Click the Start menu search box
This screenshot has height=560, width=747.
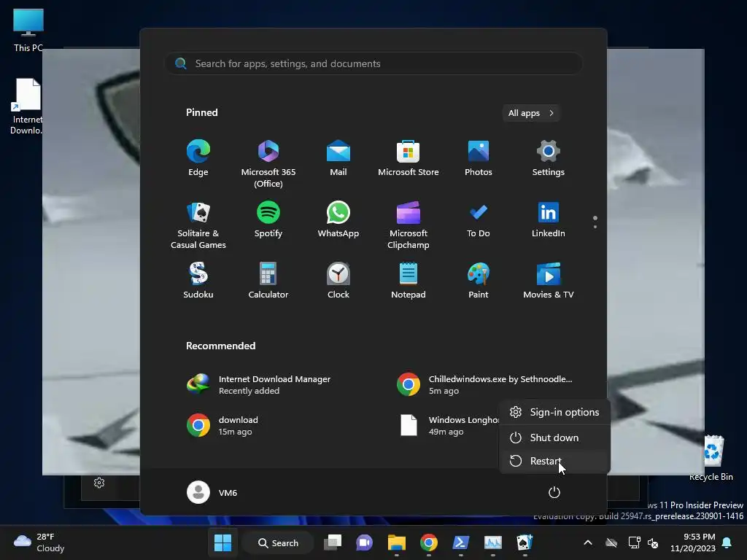point(373,63)
